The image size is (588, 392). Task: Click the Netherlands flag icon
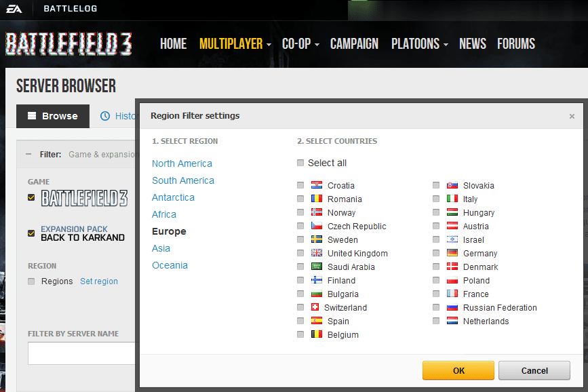click(452, 321)
